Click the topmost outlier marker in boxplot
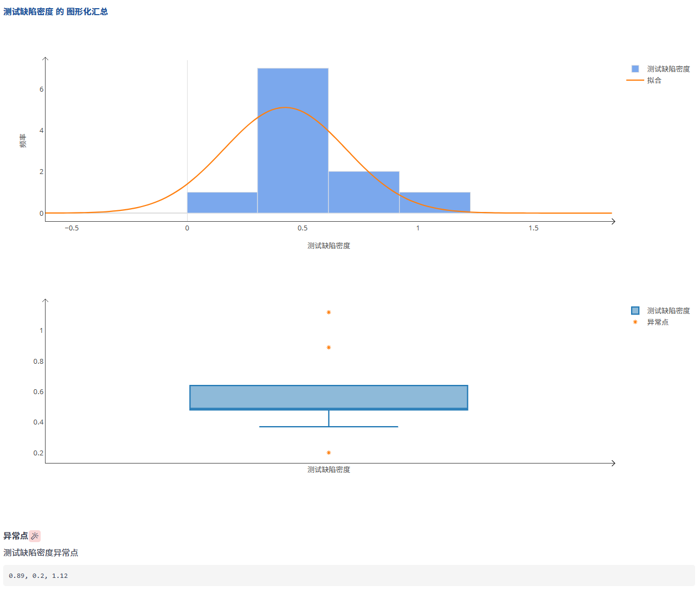Viewport: 700px width, 592px height. (x=329, y=312)
